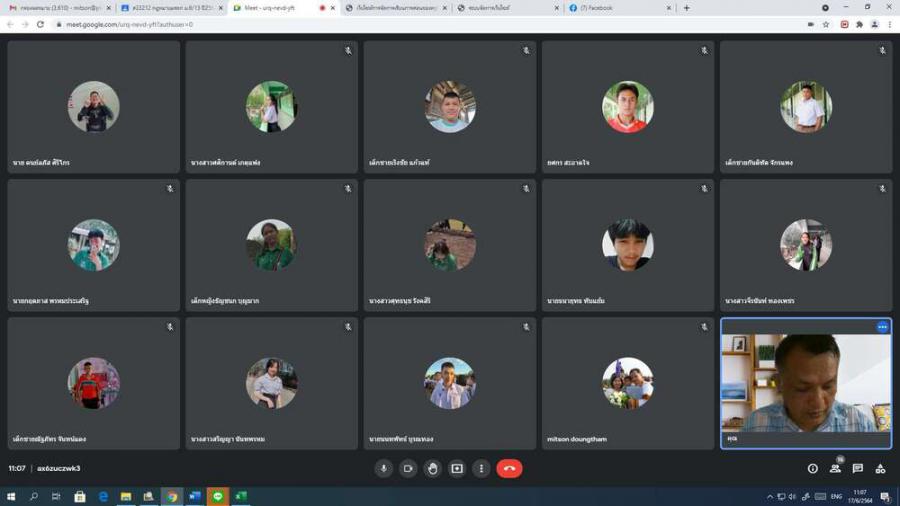
Task: Open options on the self-view tile
Action: click(x=882, y=327)
